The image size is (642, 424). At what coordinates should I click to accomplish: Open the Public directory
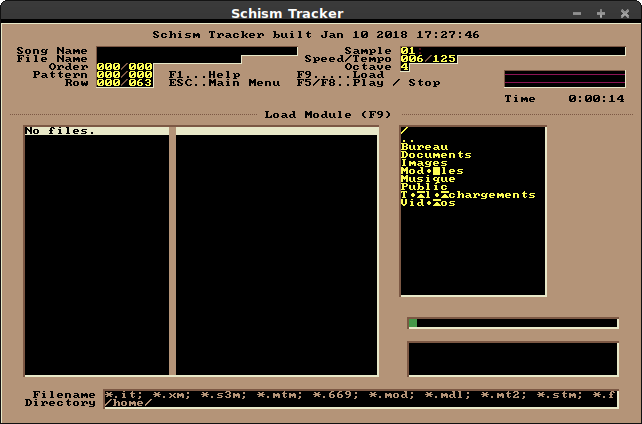click(424, 187)
